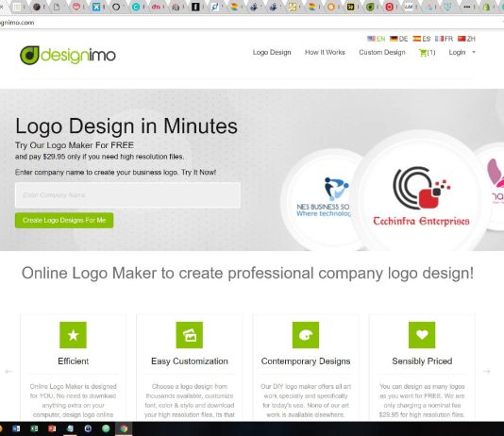
Task: Switch language to French (FR)
Action: pos(445,39)
